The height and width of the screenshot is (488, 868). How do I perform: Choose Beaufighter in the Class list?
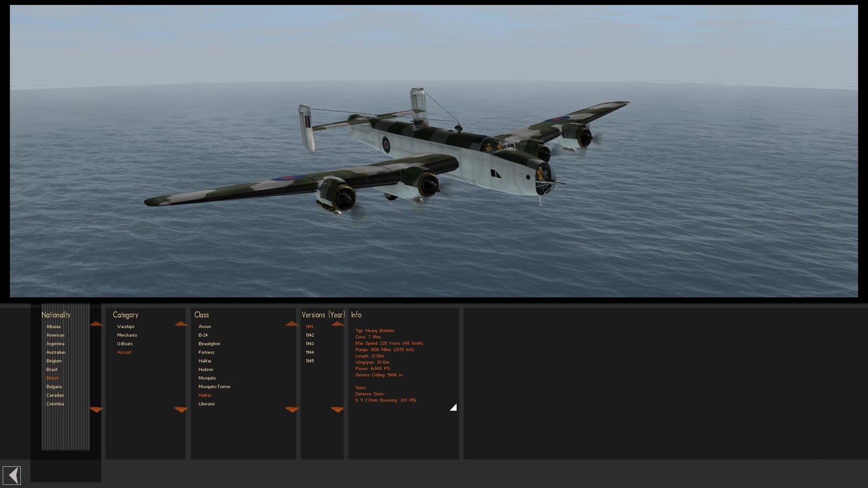point(209,344)
